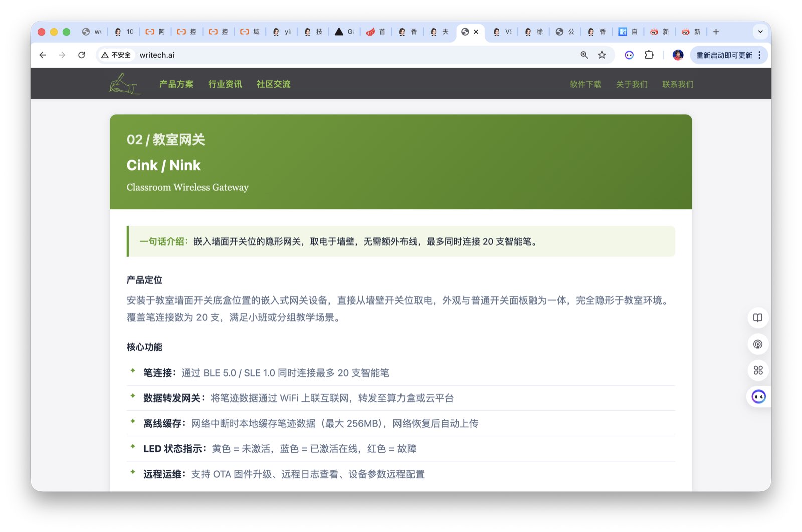Open the page zoom magnifier icon
Screen dimensions: 802x532
point(584,55)
